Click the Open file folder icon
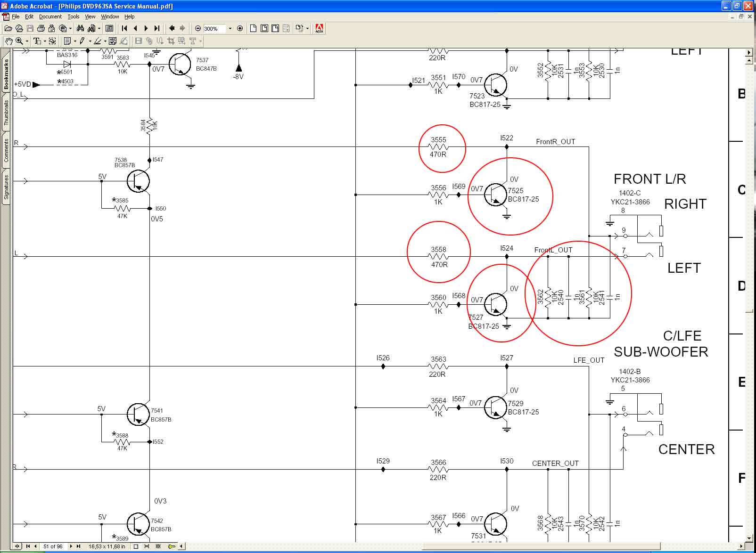 [x=8, y=28]
